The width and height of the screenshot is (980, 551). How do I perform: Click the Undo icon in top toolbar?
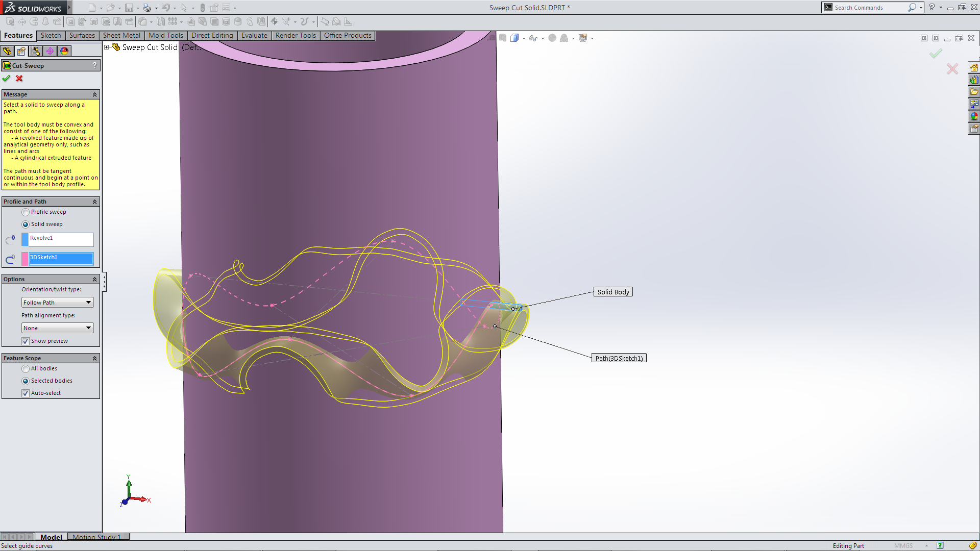click(165, 8)
